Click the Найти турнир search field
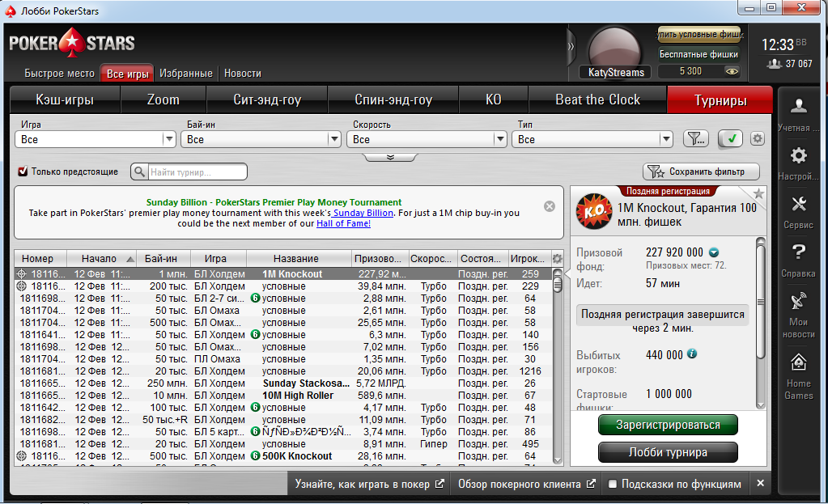Image resolution: width=828 pixels, height=504 pixels. 197,172
